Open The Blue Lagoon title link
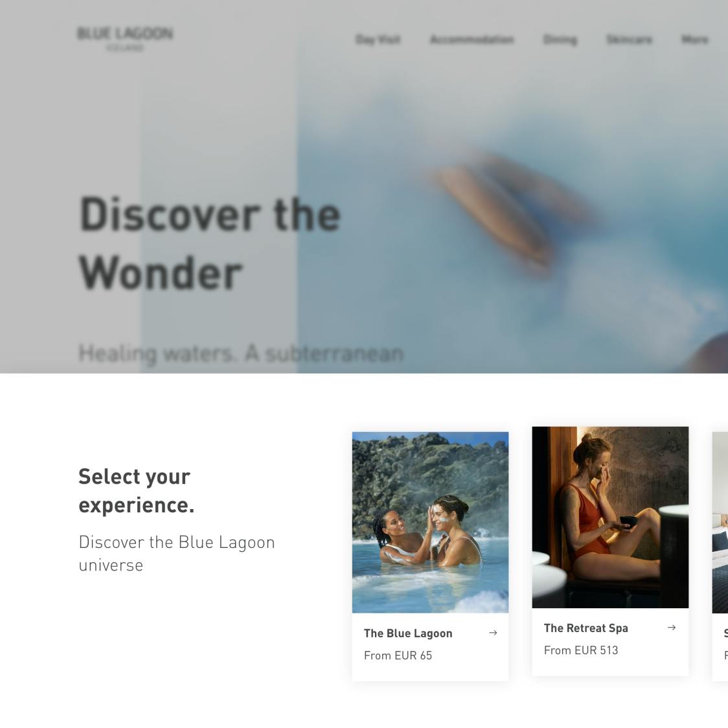 click(x=408, y=633)
